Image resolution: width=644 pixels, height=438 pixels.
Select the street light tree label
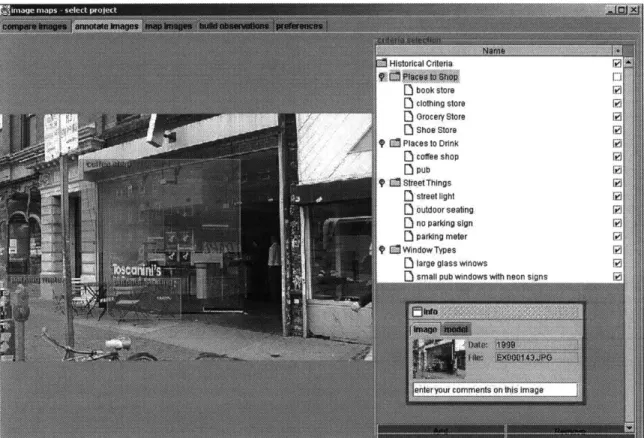click(435, 196)
